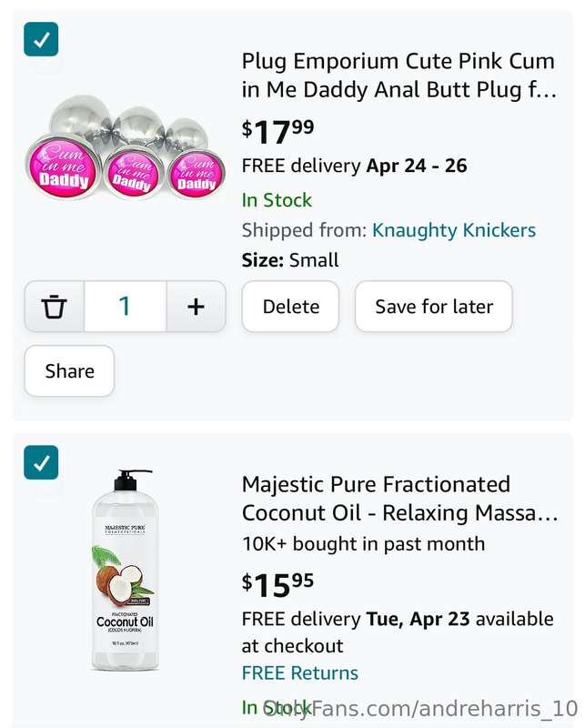Click the 10K+ bought in past month text

pos(364,543)
